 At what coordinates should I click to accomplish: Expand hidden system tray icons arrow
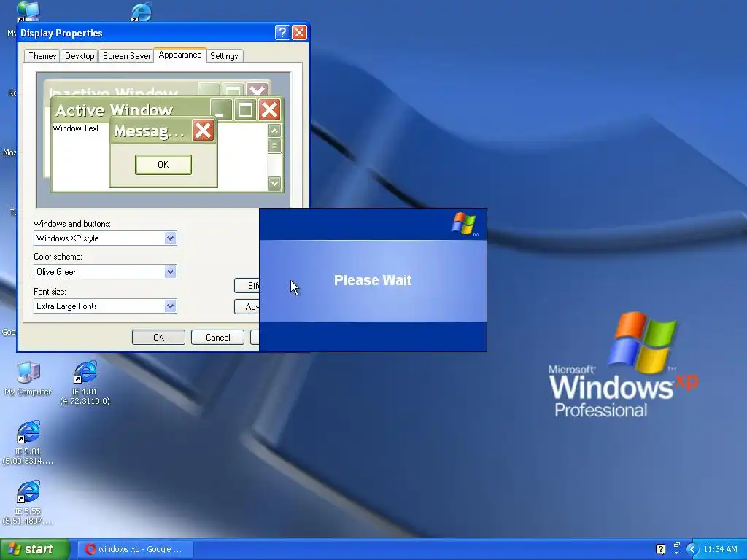pyautogui.click(x=693, y=549)
